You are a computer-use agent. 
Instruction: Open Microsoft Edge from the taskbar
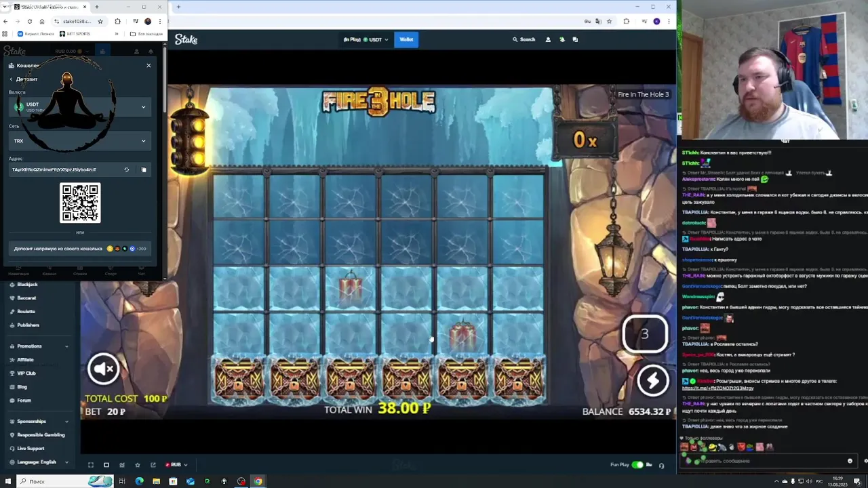139,481
